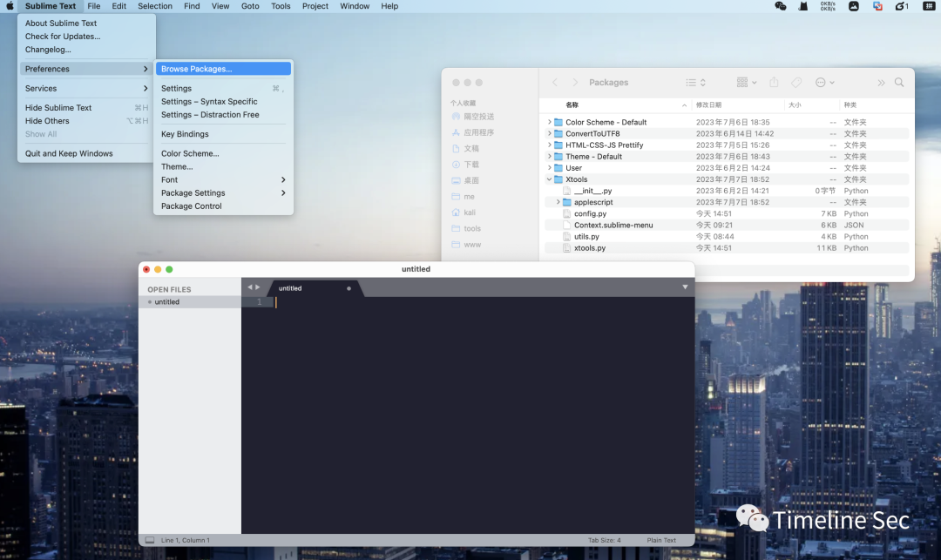The image size is (941, 560).
Task: Expand the HTML-CSS-JS Prettify folder
Action: 549,145
